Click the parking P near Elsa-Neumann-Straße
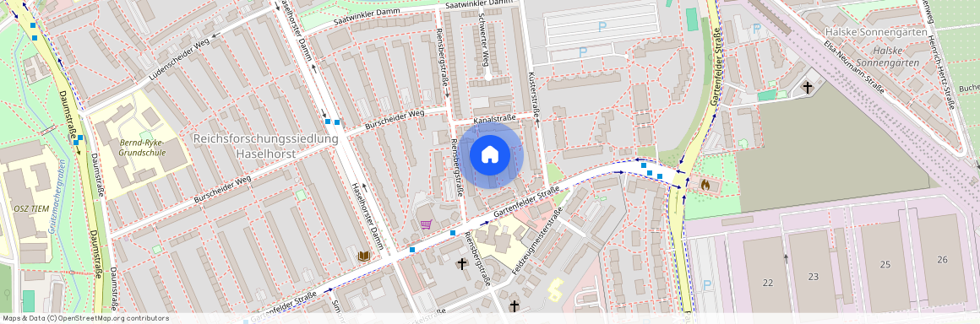980x324 pixels. pos(757,28)
